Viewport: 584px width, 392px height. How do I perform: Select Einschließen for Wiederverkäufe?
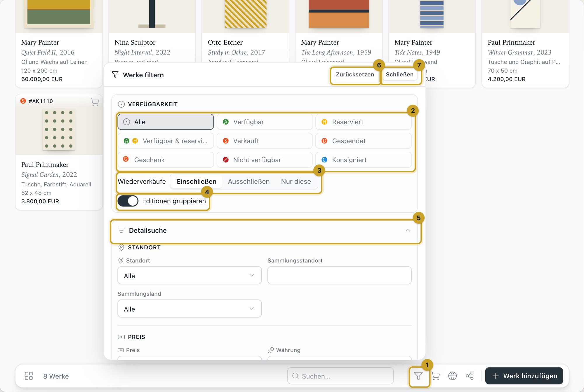[x=197, y=181]
